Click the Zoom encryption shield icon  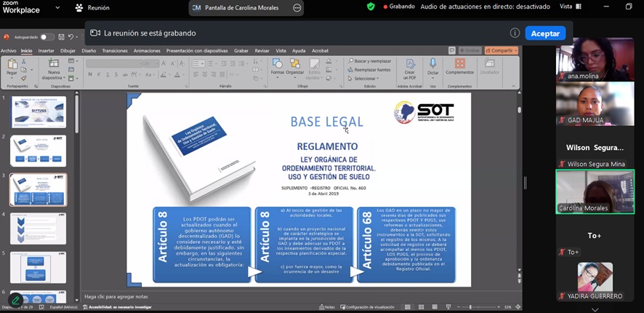371,7
